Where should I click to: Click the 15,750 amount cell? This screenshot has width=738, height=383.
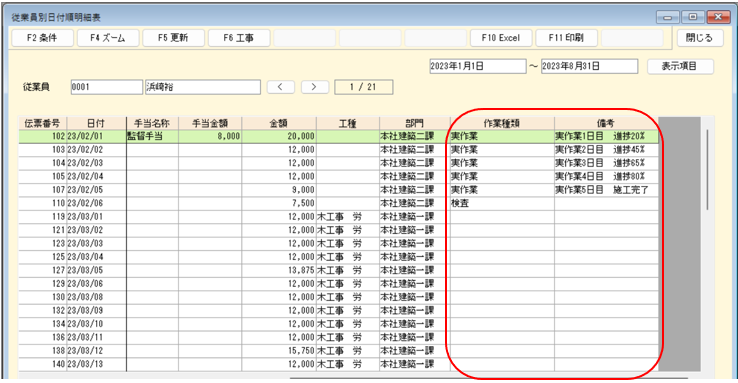279,351
